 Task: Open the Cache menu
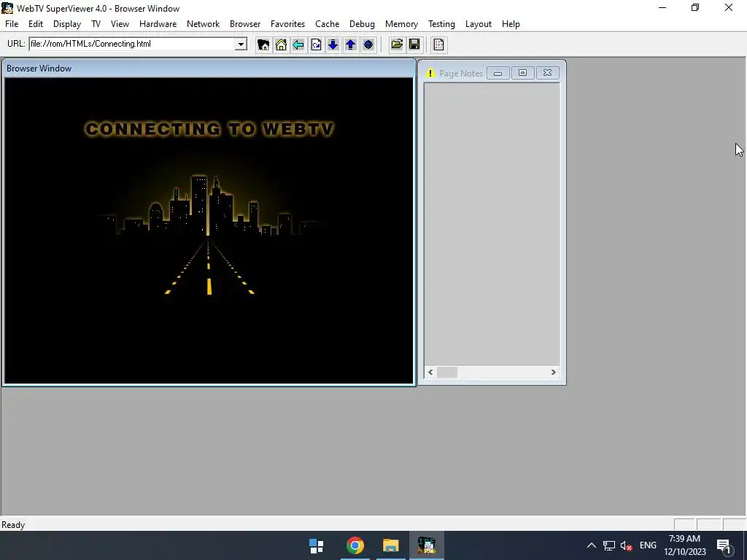[x=327, y=24]
